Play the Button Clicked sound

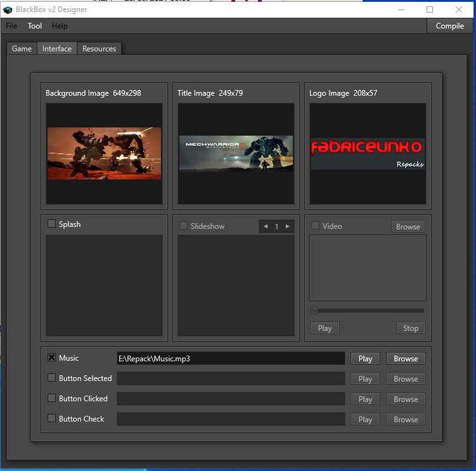365,399
